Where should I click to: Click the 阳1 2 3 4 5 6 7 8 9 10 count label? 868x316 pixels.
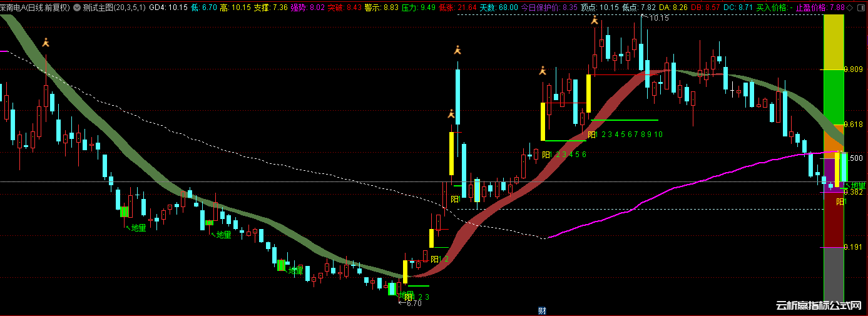(x=625, y=135)
